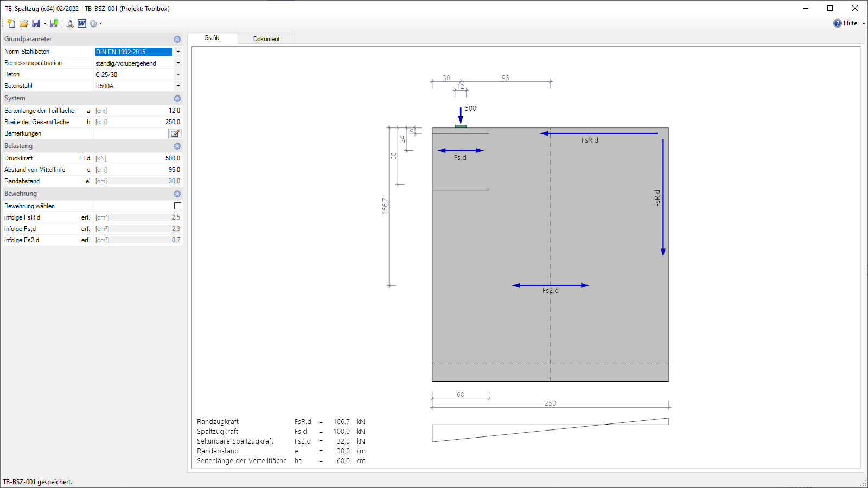Open the Hilfe help icon
This screenshot has width=868, height=488.
point(838,23)
